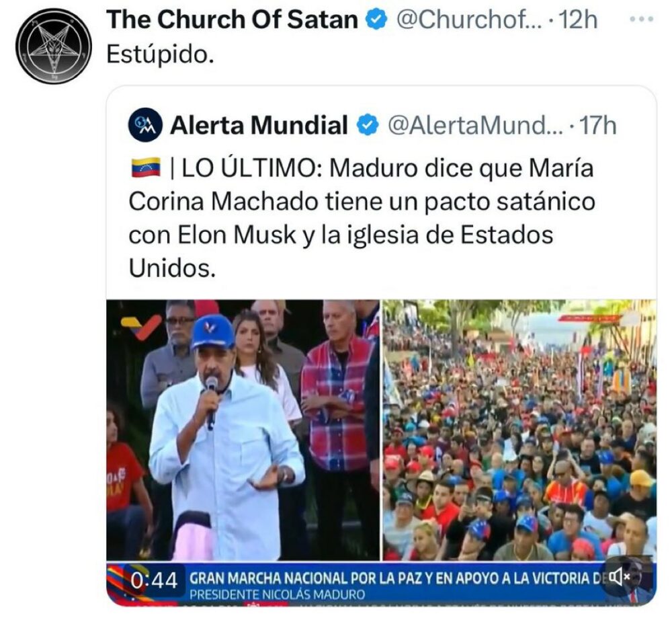
Task: Click the 12h timestamp of the tweet
Action: pyautogui.click(x=578, y=20)
